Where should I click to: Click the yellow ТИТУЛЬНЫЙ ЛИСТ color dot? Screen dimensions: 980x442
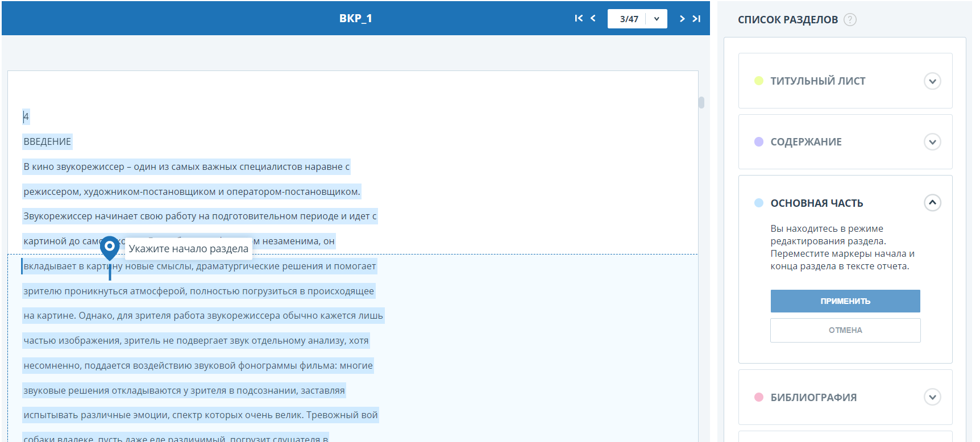point(758,81)
